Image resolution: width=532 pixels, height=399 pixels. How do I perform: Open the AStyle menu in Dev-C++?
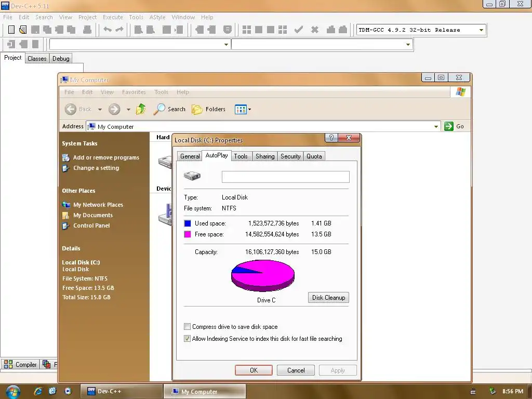[x=157, y=17]
